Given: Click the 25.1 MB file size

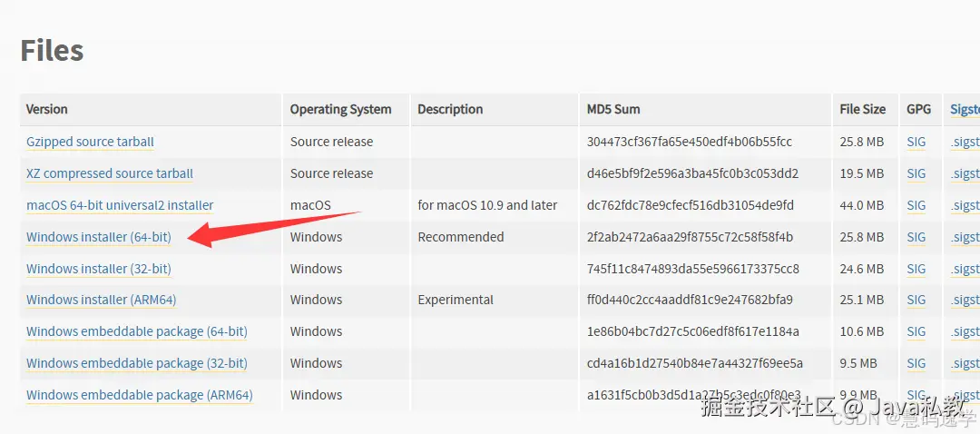Looking at the screenshot, I should click(x=862, y=301).
